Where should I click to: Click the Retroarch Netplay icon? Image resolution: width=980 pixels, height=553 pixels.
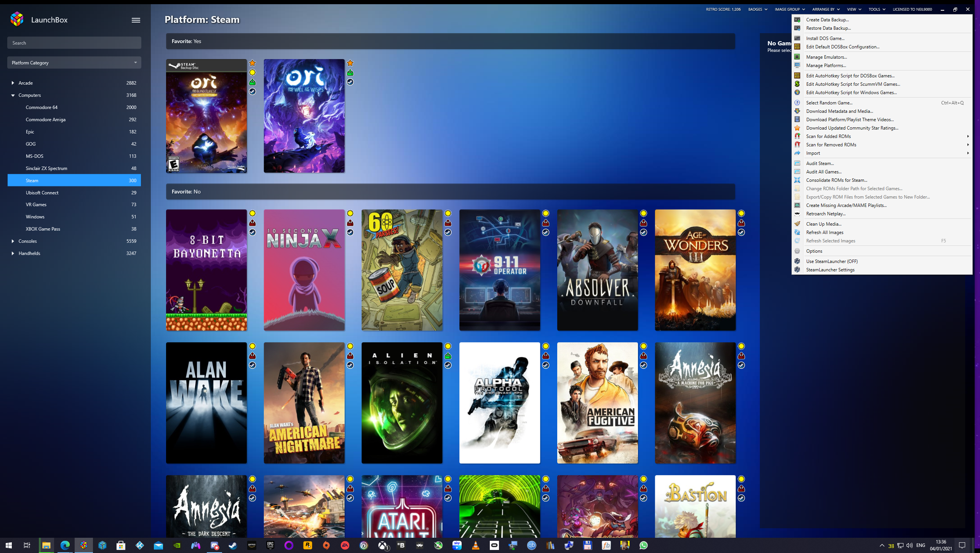click(797, 213)
